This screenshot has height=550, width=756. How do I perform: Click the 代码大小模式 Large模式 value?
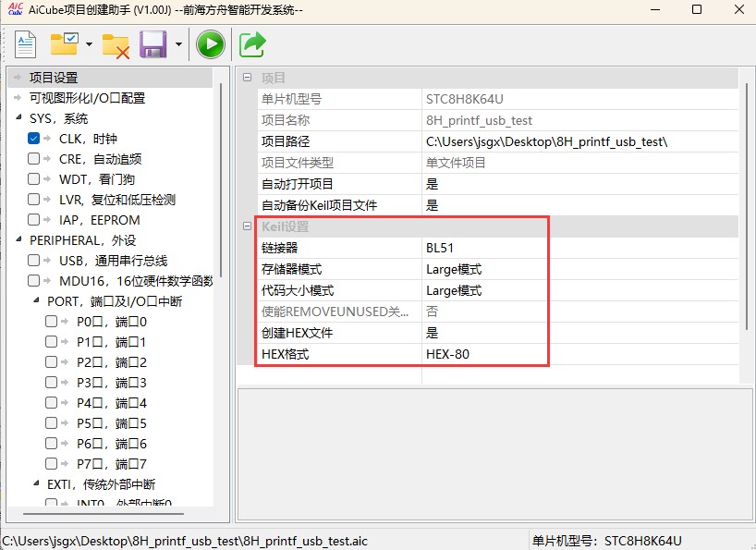(580, 290)
